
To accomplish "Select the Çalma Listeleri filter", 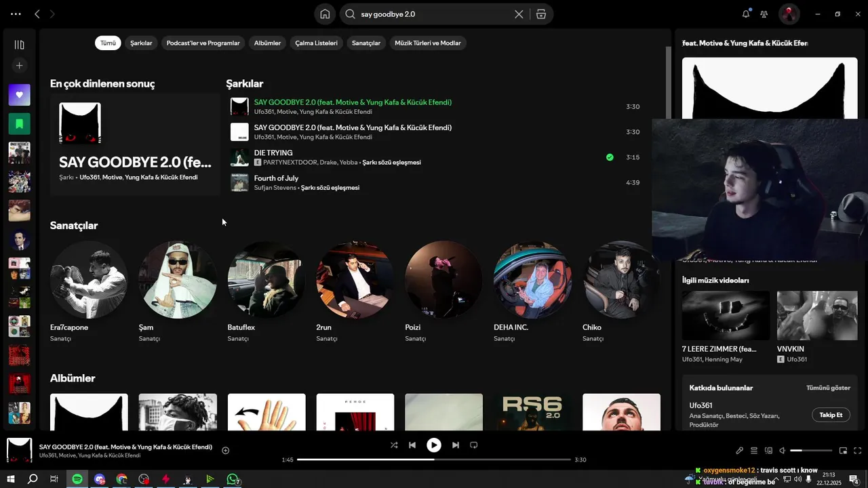I will point(316,43).
